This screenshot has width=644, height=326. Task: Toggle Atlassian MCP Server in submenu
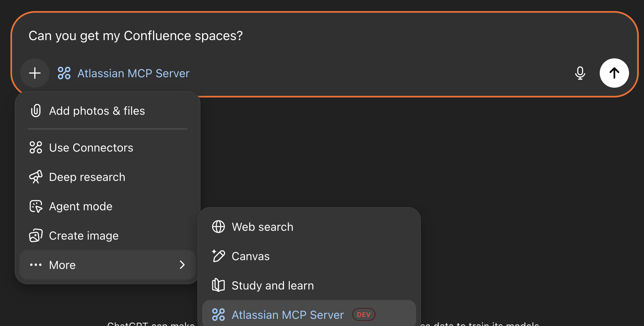pos(287,315)
